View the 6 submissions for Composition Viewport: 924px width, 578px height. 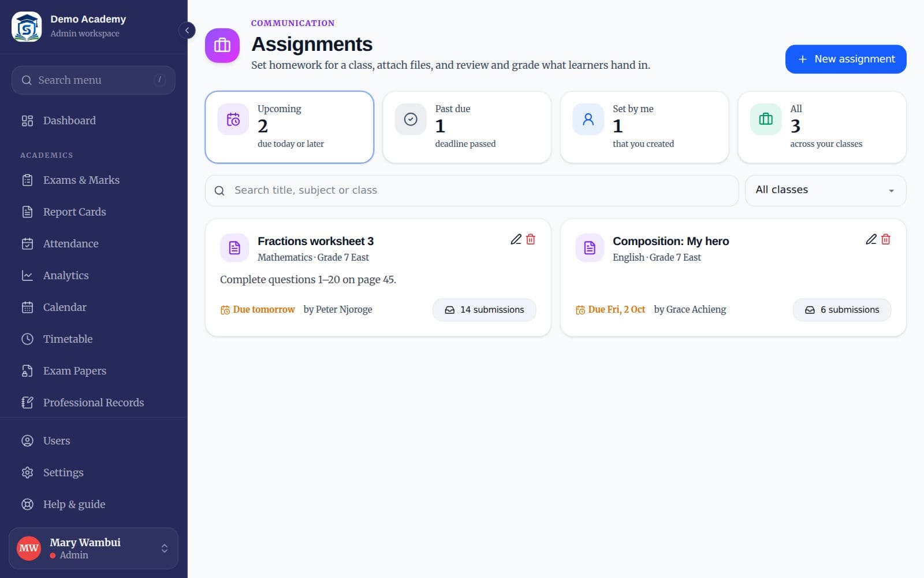click(x=841, y=310)
